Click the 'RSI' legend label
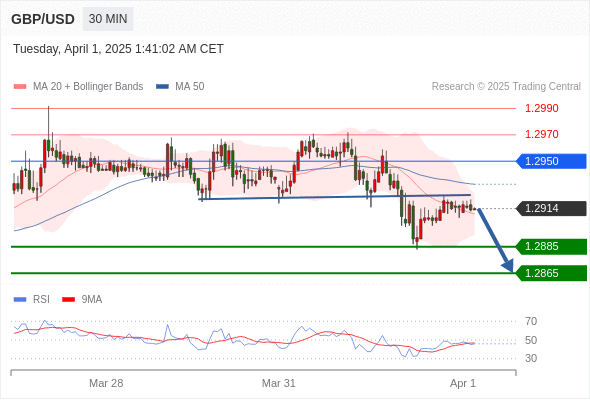590x400 pixels. pos(41,300)
